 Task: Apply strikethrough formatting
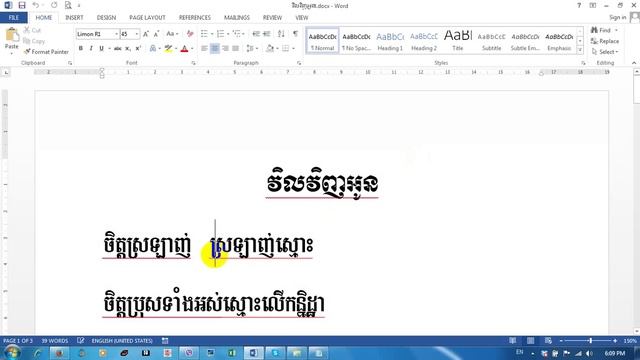[x=118, y=49]
